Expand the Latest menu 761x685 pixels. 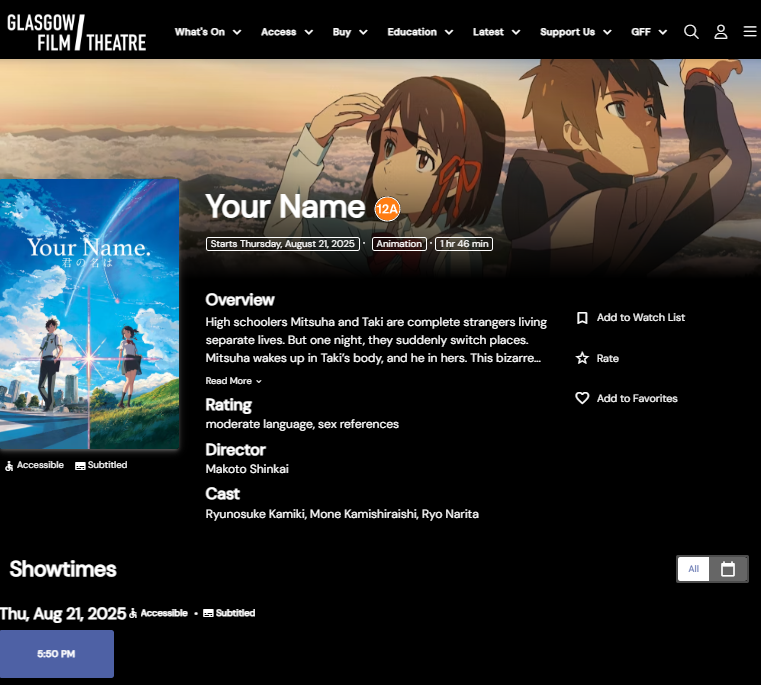[x=496, y=32]
